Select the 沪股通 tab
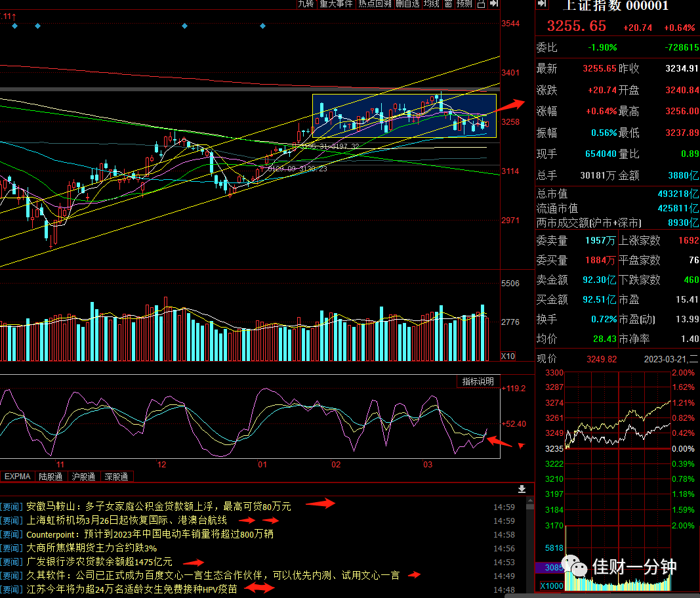The width and height of the screenshot is (700, 598). point(83,477)
